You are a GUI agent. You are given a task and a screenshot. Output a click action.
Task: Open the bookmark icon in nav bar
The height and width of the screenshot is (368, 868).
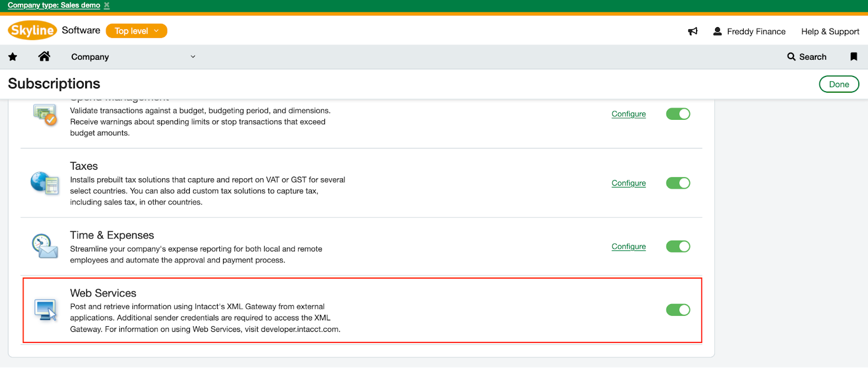coord(853,57)
